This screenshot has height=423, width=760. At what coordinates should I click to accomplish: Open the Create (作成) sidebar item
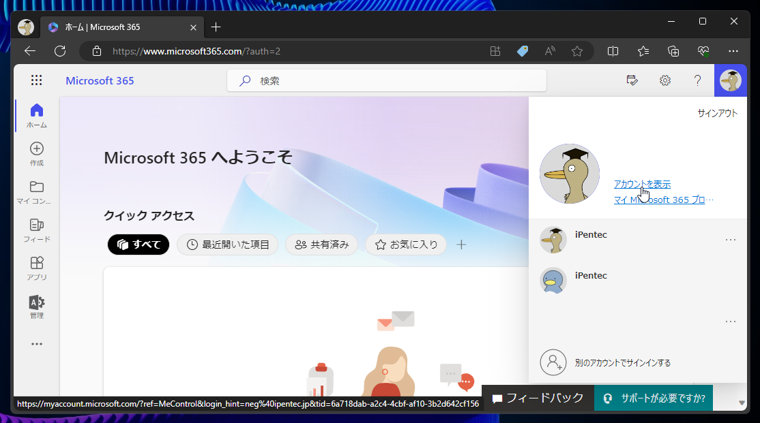(37, 154)
